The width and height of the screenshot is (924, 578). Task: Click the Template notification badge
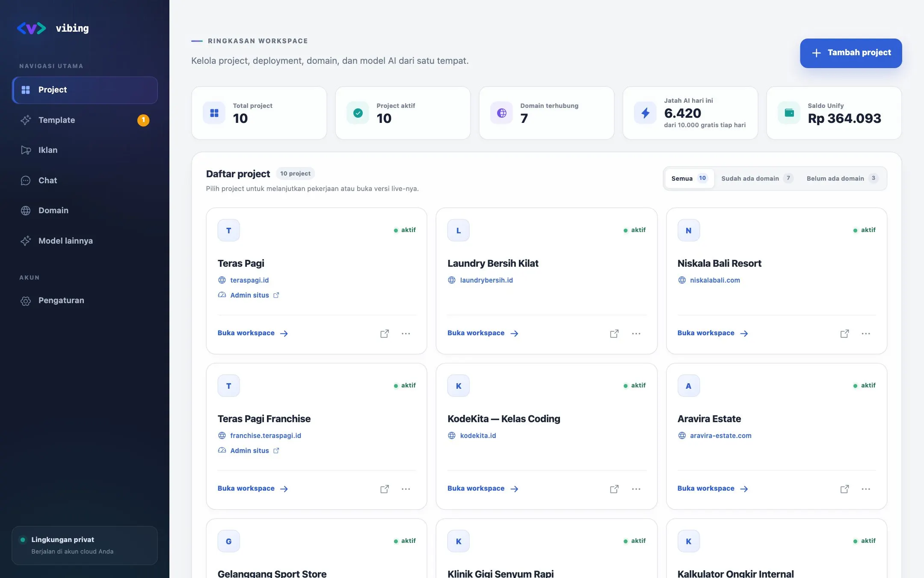[143, 120]
